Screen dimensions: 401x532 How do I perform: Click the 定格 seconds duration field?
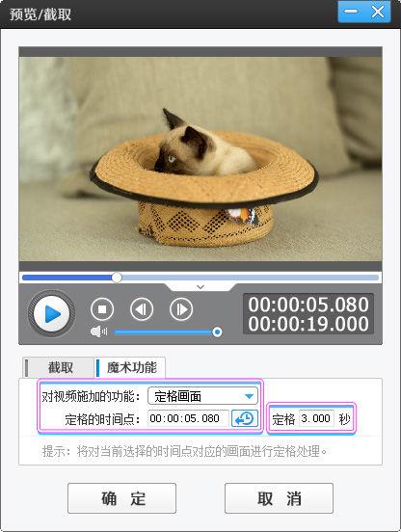(x=316, y=418)
